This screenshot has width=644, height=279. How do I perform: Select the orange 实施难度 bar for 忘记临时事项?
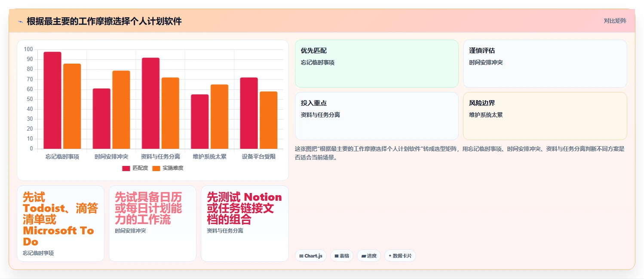[72, 106]
